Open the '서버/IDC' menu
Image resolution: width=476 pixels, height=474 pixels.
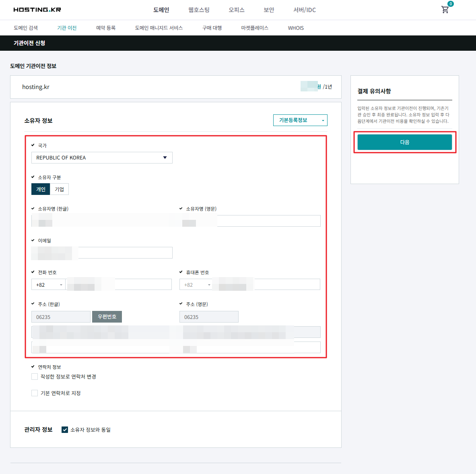304,10
